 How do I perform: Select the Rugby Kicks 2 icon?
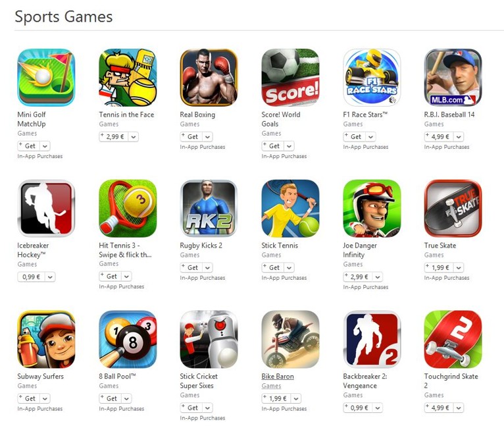pos(209,208)
